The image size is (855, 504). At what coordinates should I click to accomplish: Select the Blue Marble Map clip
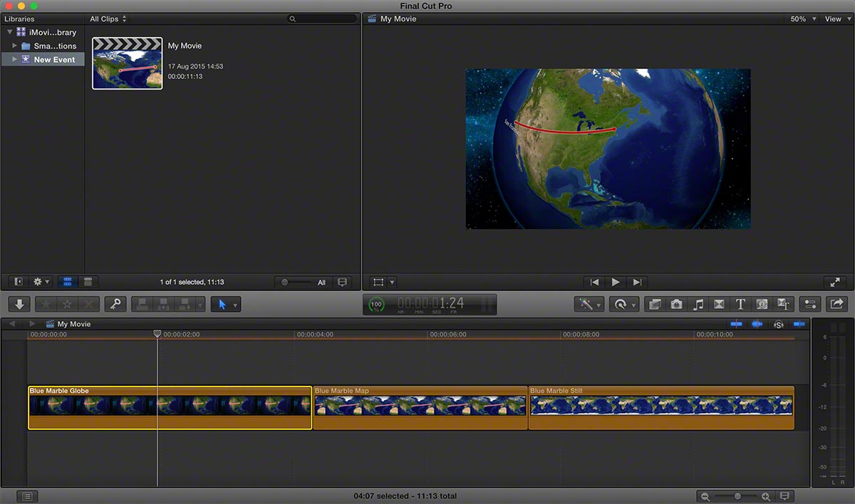point(420,408)
